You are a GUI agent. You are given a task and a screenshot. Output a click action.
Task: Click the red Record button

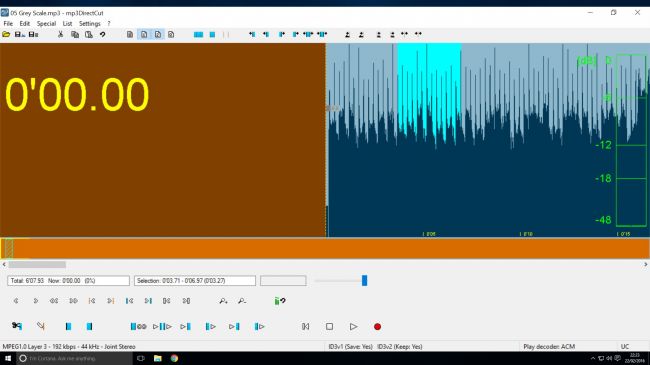point(377,326)
